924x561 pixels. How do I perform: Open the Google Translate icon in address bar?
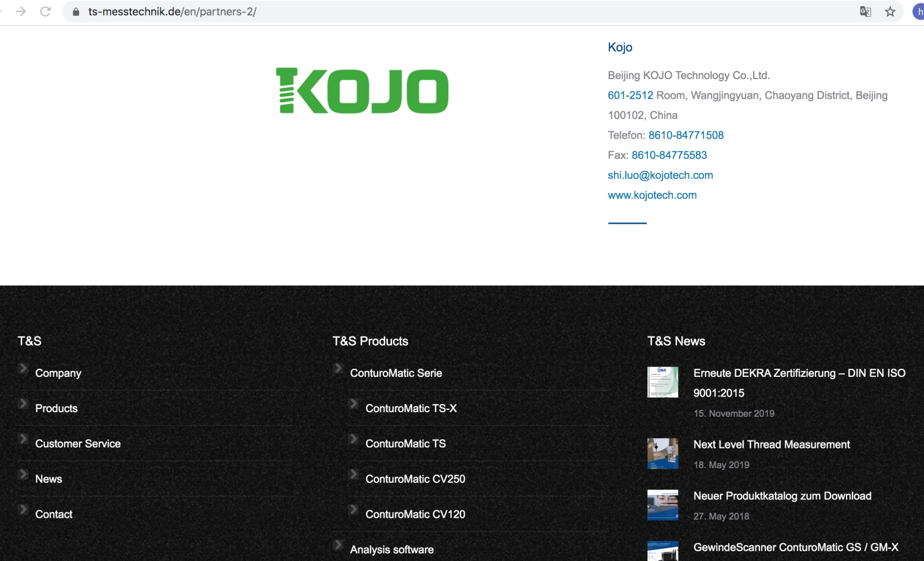pos(865,12)
